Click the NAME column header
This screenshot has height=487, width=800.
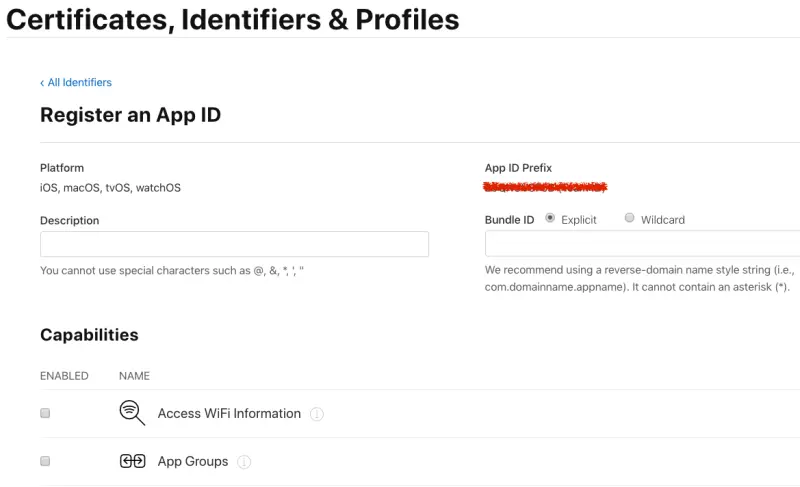click(134, 376)
